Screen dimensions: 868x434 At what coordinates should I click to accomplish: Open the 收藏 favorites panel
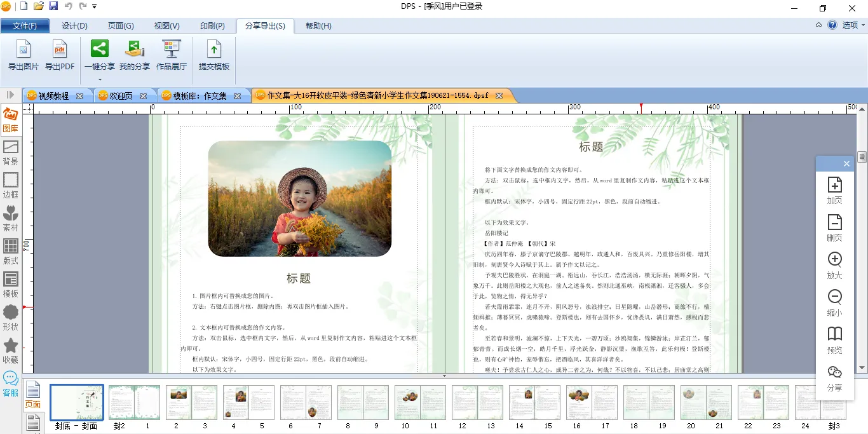pos(10,351)
